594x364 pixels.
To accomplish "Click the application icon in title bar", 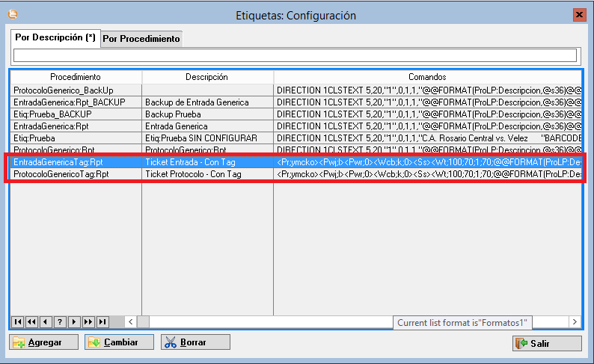I will [x=10, y=14].
